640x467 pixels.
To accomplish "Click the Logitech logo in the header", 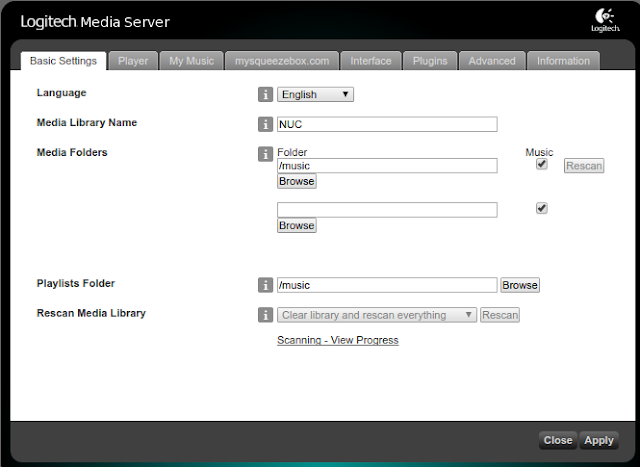I will pyautogui.click(x=605, y=20).
